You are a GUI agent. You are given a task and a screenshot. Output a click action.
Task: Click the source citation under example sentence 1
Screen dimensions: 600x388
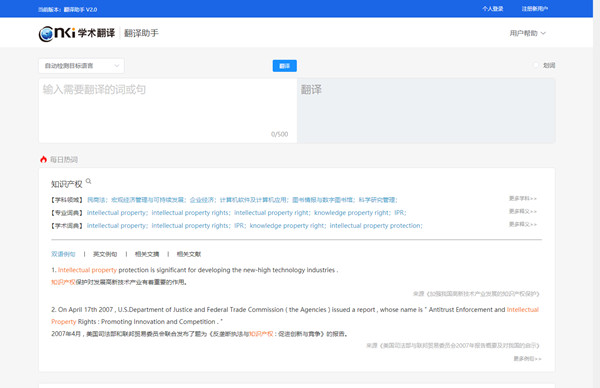pos(476,294)
